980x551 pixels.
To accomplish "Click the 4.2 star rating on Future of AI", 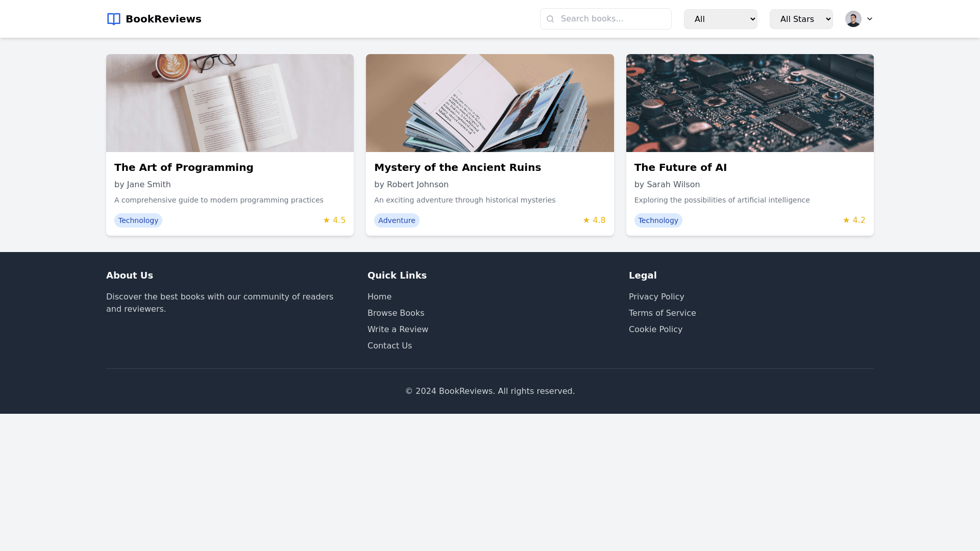I will [854, 220].
